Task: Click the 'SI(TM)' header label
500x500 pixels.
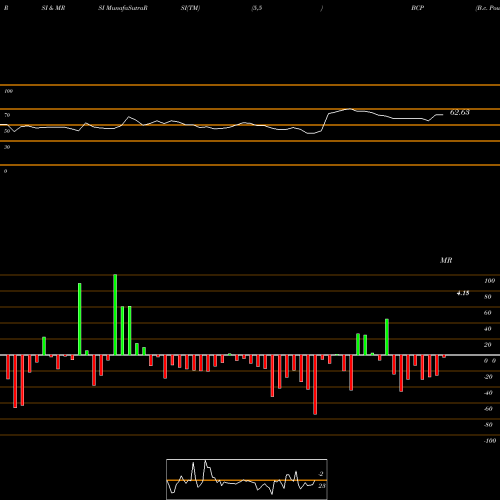Action: [x=190, y=8]
